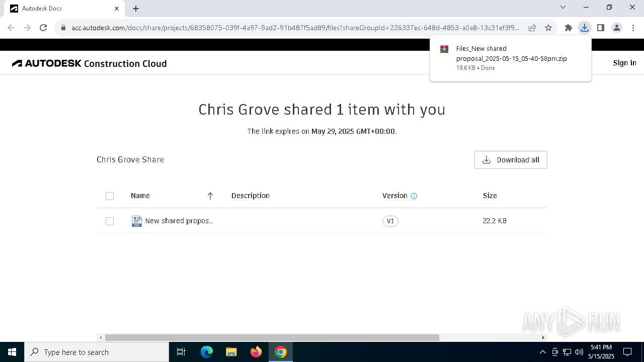Open the tab search dropdown chevron
The height and width of the screenshot is (362, 644).
tap(563, 8)
